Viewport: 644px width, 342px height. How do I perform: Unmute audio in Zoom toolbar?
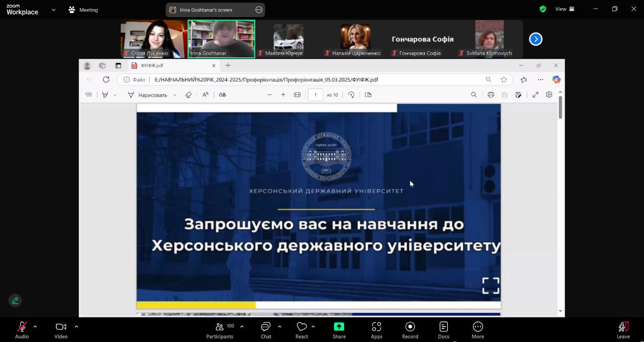point(22,329)
